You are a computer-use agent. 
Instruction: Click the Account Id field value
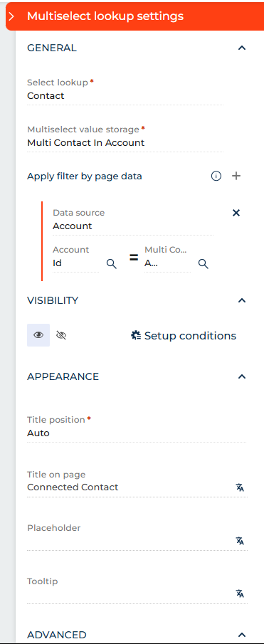[75, 263]
